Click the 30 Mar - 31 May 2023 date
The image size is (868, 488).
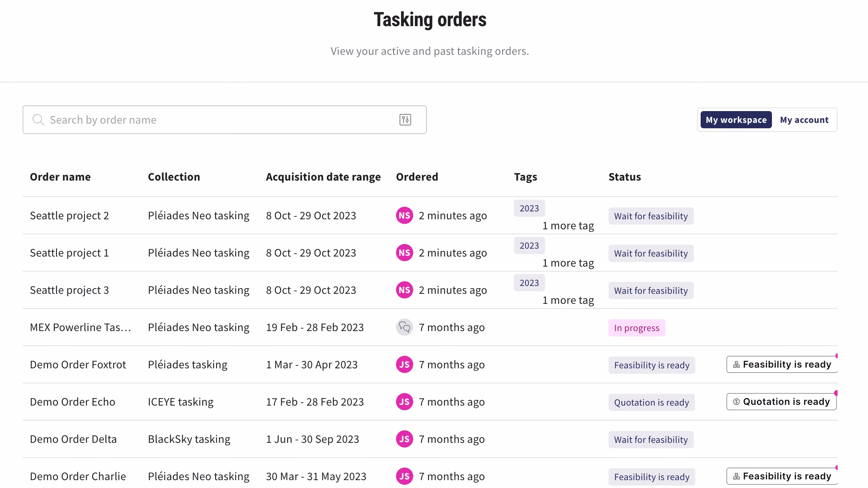click(316, 477)
